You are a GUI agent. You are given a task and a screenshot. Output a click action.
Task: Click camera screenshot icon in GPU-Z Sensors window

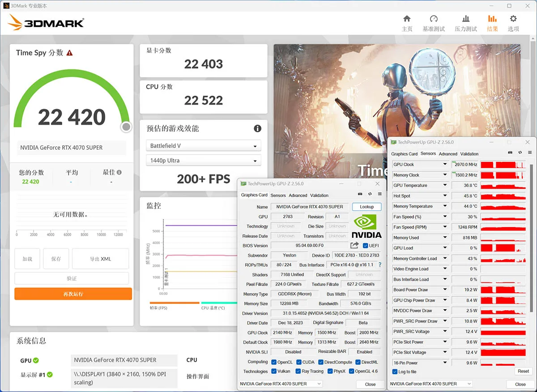point(510,152)
